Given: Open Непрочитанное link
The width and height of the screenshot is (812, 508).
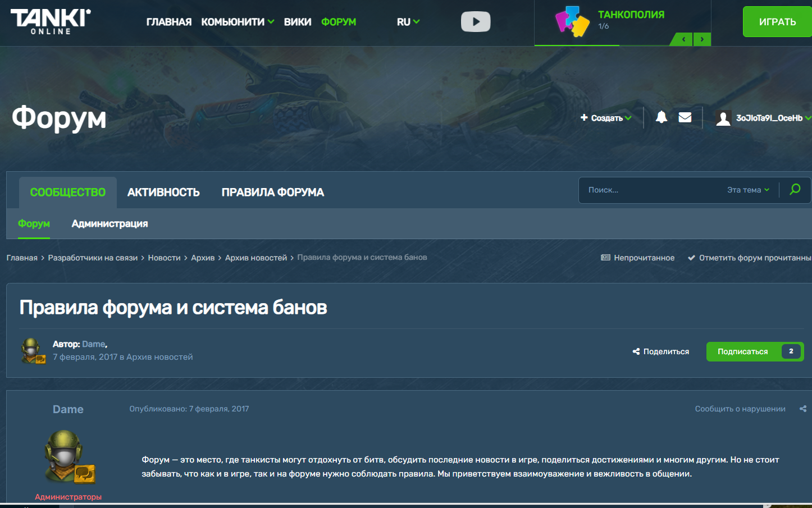Looking at the screenshot, I should (638, 258).
